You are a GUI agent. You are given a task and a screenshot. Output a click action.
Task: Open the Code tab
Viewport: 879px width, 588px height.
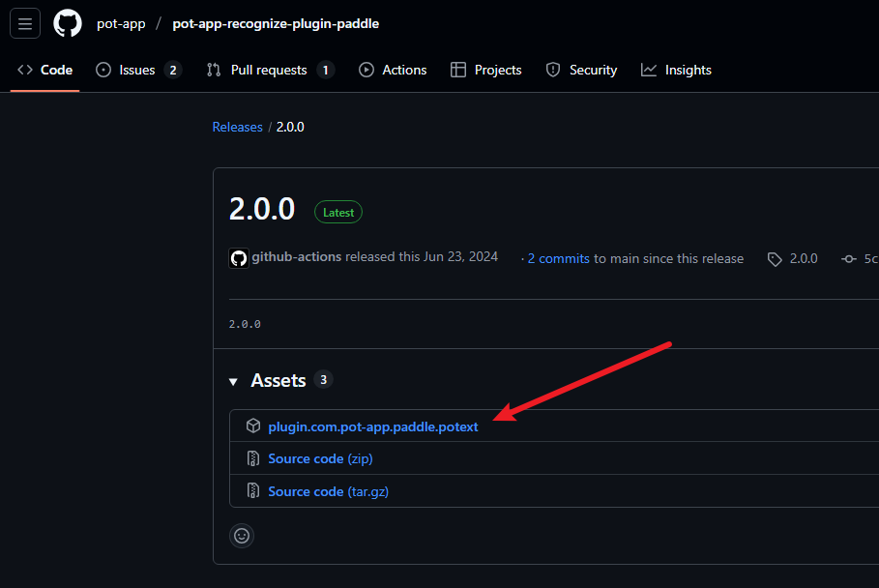pyautogui.click(x=44, y=70)
